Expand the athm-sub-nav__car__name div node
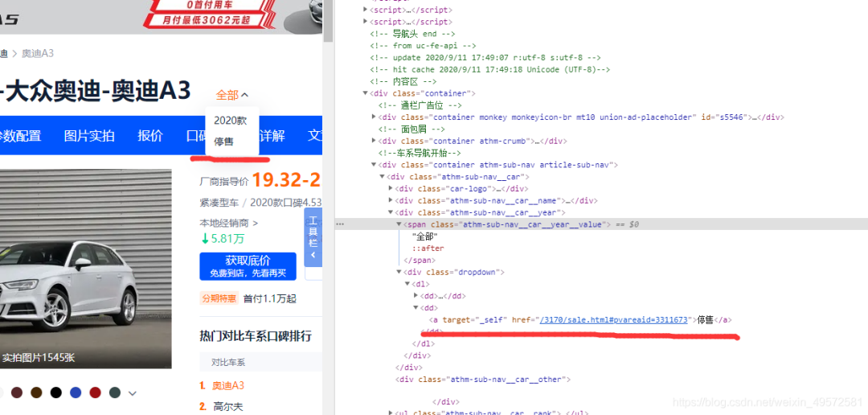 391,200
